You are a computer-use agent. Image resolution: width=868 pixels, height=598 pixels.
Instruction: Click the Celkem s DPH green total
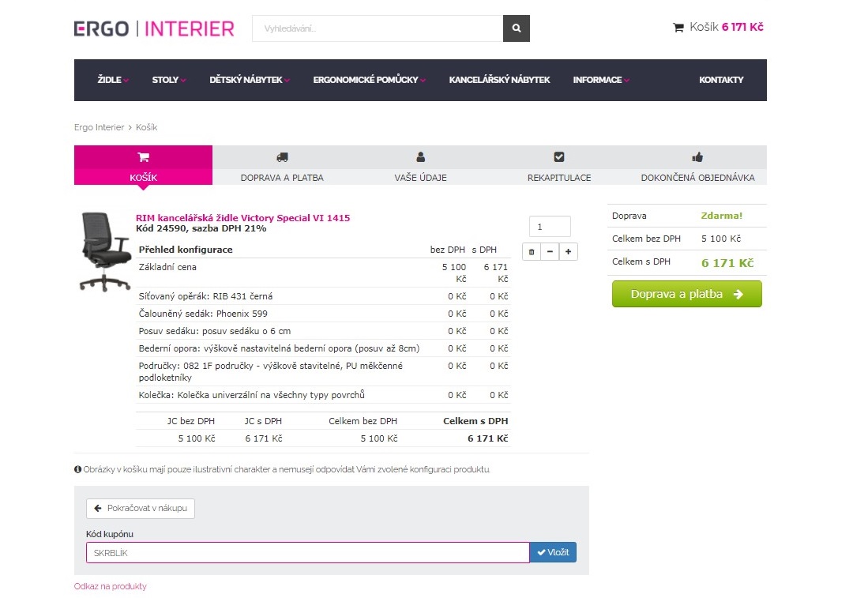point(727,263)
